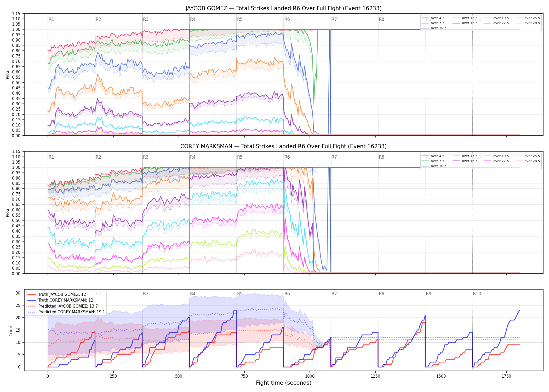Click the 'over 4.5' legend entry in top chart
This screenshot has width=549, height=392.
[433, 18]
